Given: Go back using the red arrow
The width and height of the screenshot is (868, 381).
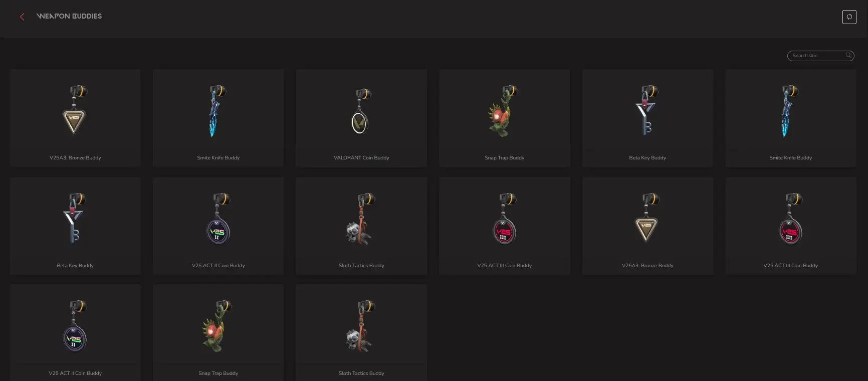Looking at the screenshot, I should 22,17.
